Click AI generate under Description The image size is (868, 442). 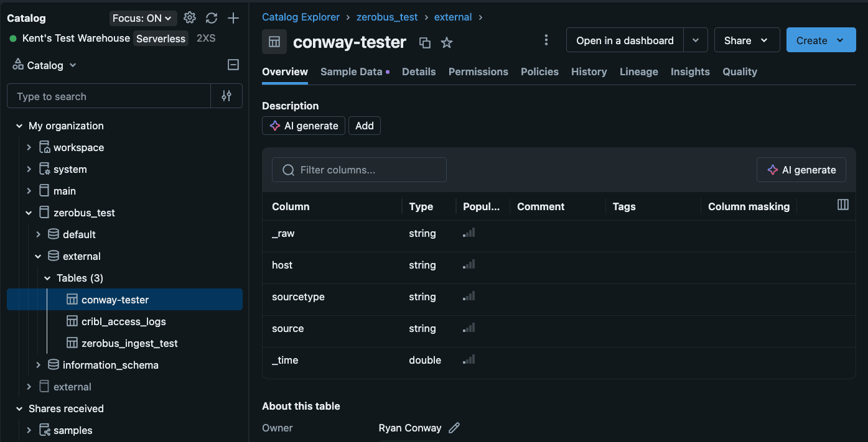pos(304,126)
